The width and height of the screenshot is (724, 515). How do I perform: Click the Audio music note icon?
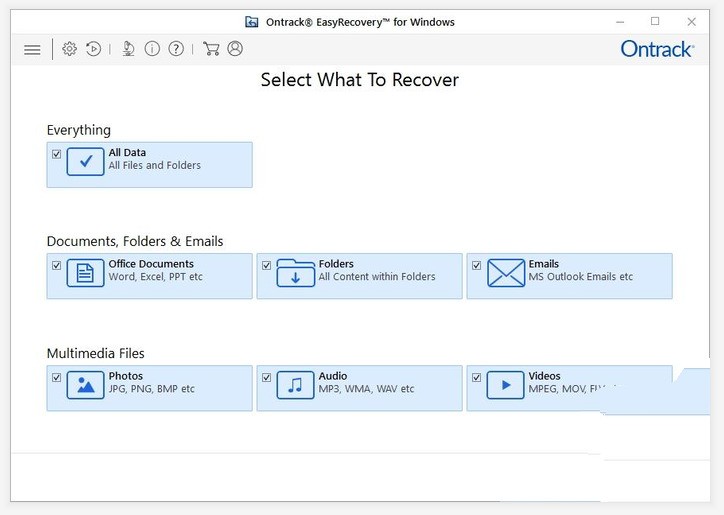click(x=296, y=385)
